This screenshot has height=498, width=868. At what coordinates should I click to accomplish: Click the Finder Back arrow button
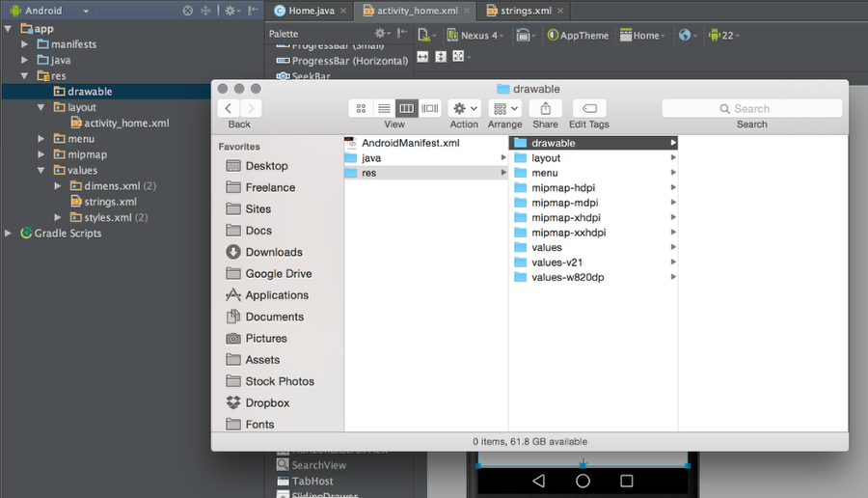(229, 108)
